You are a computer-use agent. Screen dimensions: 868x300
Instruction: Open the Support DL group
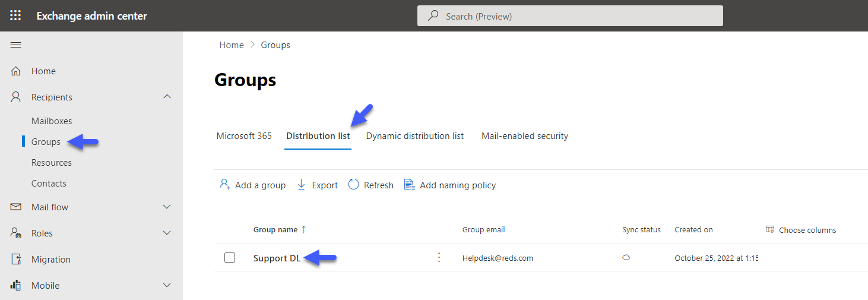tap(277, 258)
